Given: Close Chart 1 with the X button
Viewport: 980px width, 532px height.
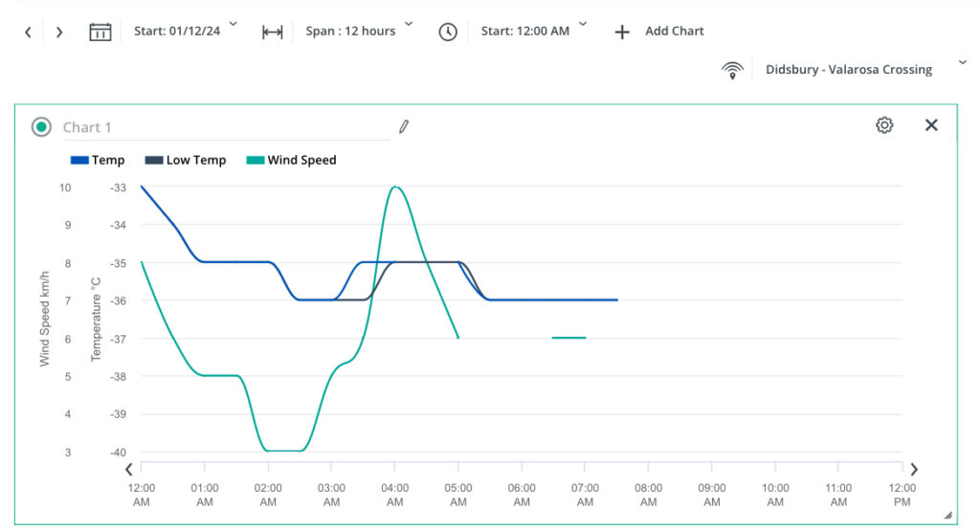Looking at the screenshot, I should [931, 125].
